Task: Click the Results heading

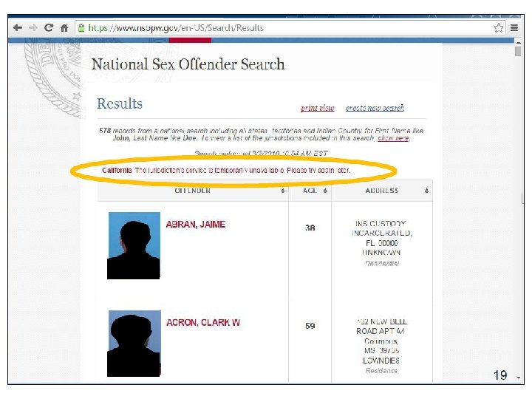Action: pyautogui.click(x=120, y=103)
